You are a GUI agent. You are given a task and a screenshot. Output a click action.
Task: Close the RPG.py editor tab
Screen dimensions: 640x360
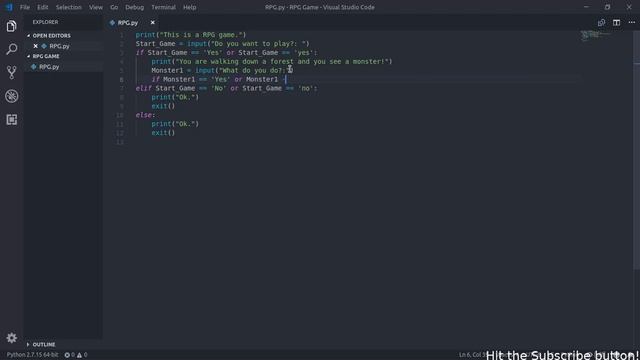coord(153,23)
